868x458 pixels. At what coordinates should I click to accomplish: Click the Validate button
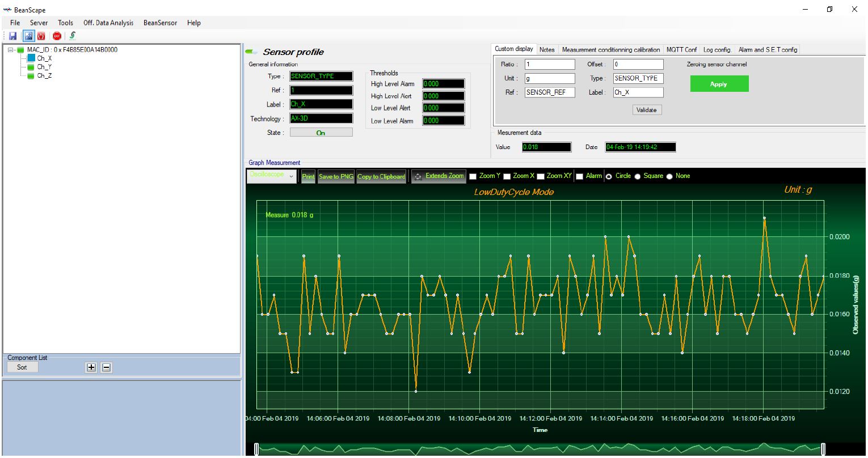(647, 110)
